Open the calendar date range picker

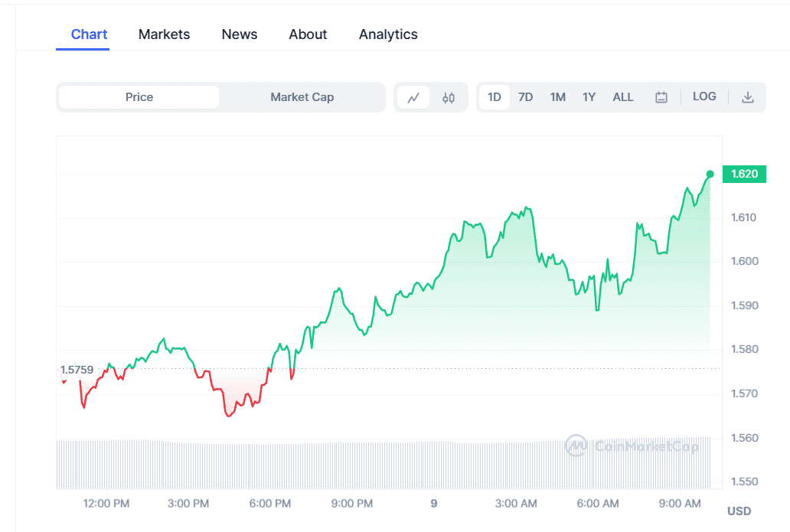(661, 97)
